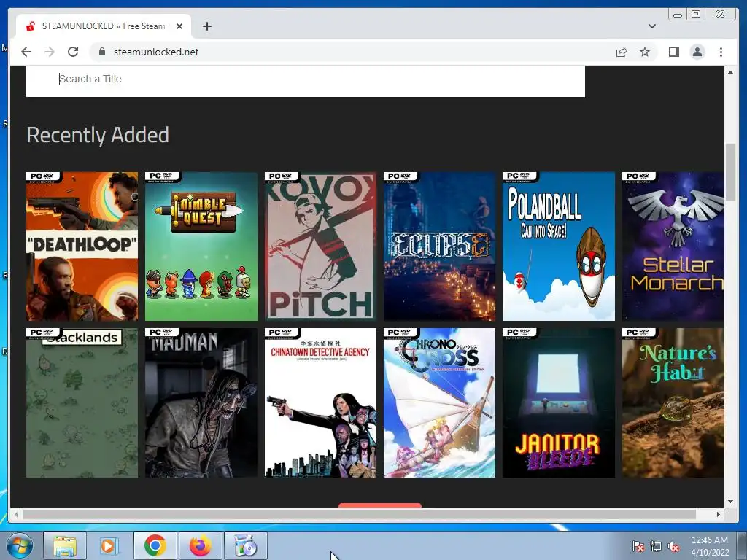Open the Action Center flag icon
The height and width of the screenshot is (560, 747).
click(638, 546)
